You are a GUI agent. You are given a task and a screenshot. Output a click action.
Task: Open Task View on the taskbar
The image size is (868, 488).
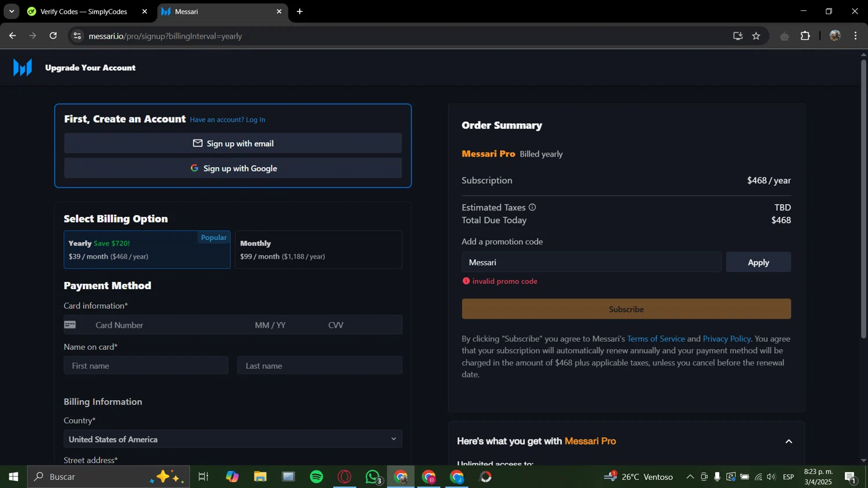(203, 477)
